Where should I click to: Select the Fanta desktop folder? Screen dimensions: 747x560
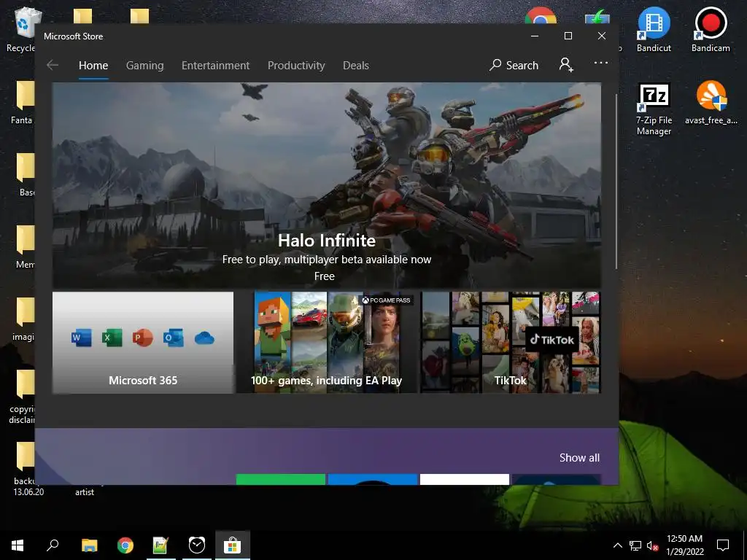click(x=22, y=102)
